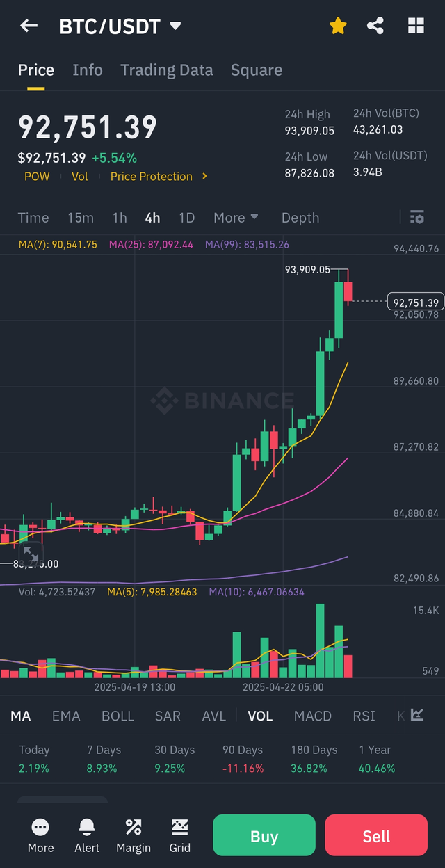445x868 pixels.
Task: Toggle the AVL indicator
Action: click(x=214, y=716)
